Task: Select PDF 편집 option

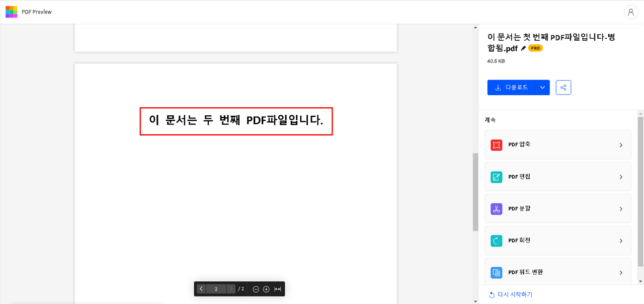Action: tap(557, 177)
